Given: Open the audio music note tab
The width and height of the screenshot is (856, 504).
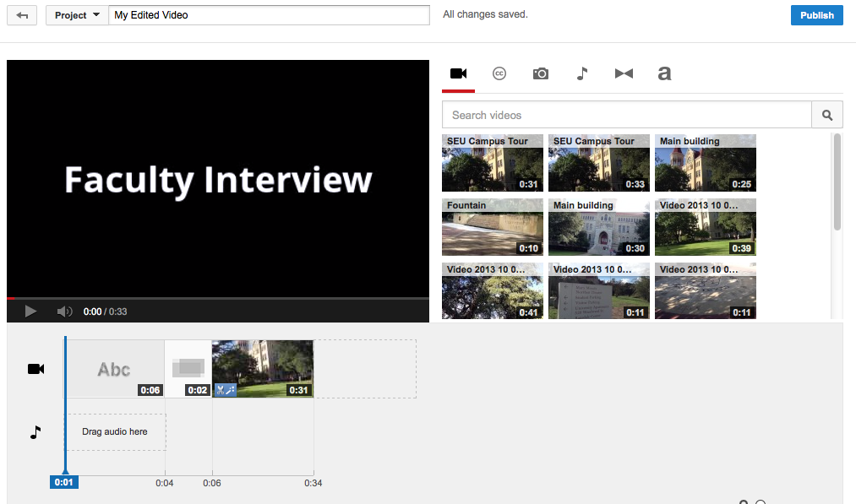Looking at the screenshot, I should click(582, 73).
